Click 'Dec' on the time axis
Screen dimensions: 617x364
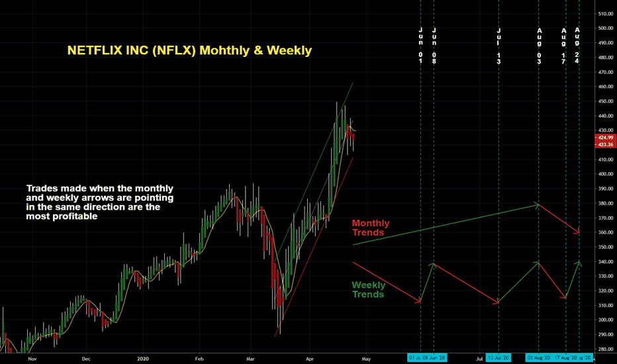click(x=86, y=359)
